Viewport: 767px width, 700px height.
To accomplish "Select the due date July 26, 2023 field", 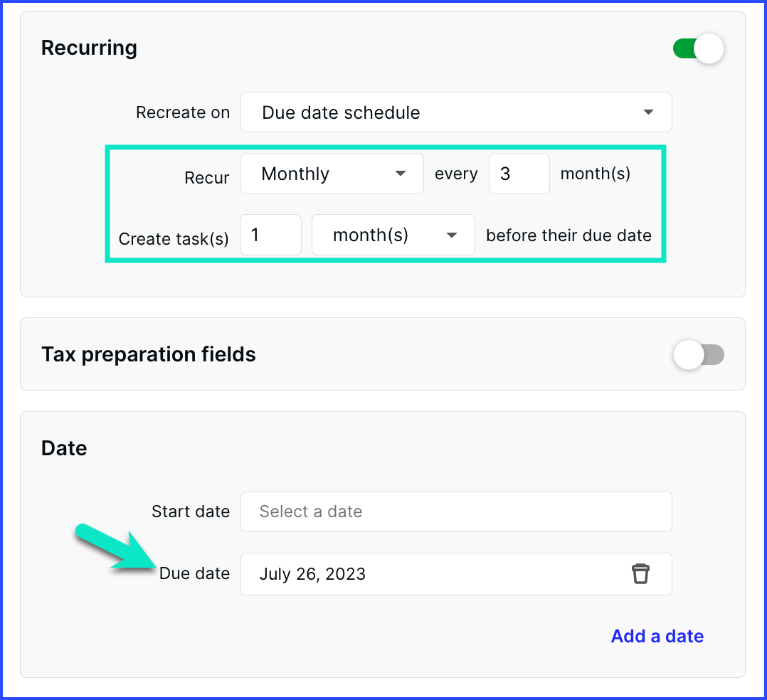I will tap(456, 574).
